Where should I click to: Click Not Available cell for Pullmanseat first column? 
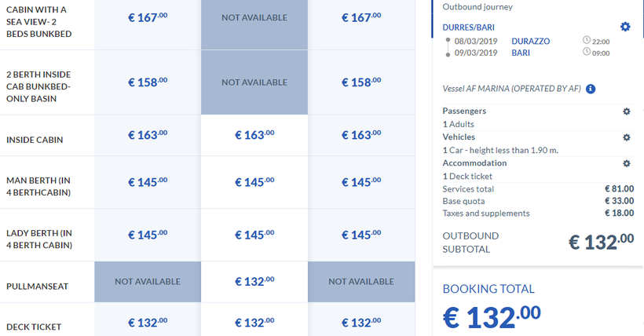click(148, 281)
